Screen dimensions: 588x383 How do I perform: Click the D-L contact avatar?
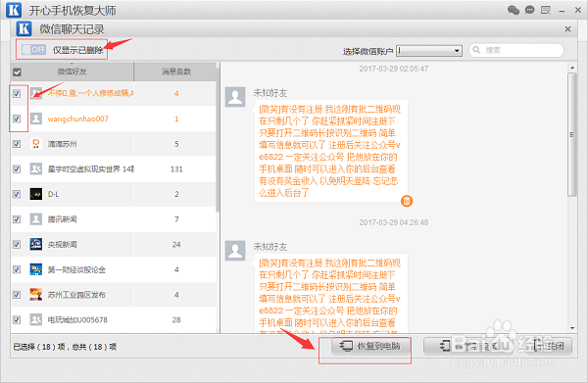click(x=36, y=194)
